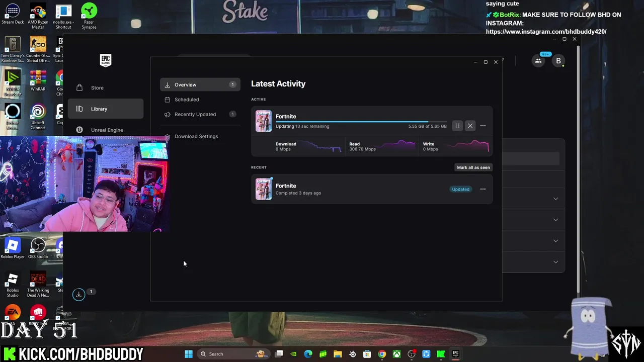Click the Roblox Player desktop icon
644x362 pixels.
click(13, 248)
